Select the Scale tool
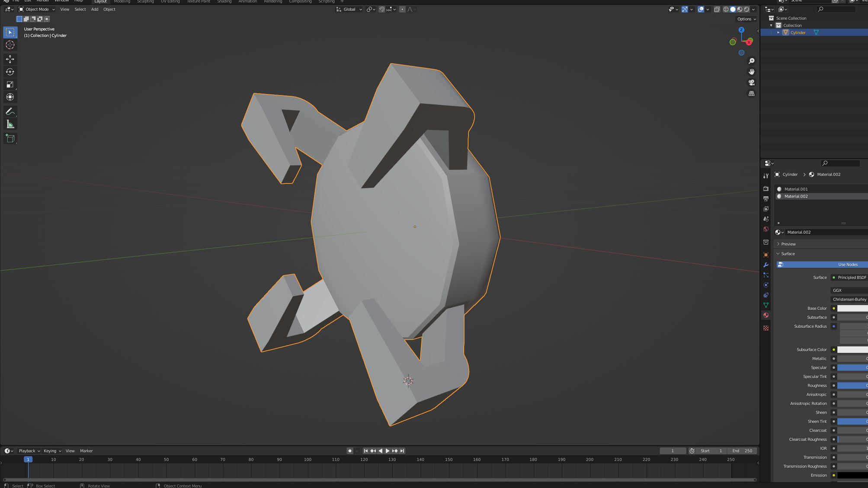This screenshot has width=868, height=488. point(10,84)
